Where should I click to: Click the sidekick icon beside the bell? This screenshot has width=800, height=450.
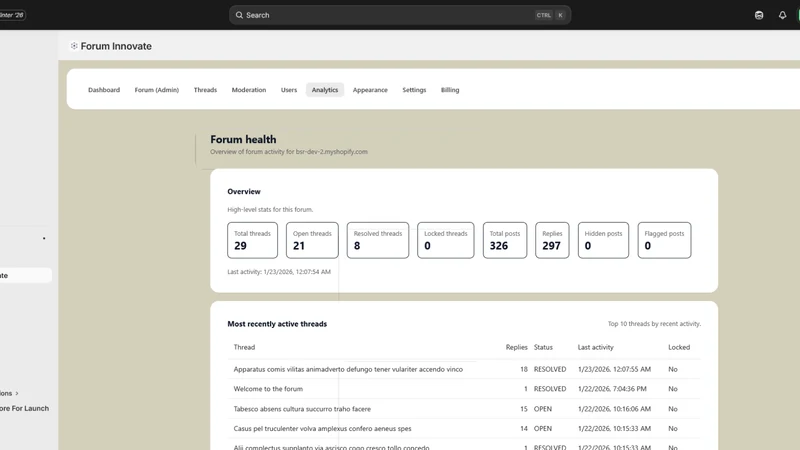pyautogui.click(x=759, y=15)
